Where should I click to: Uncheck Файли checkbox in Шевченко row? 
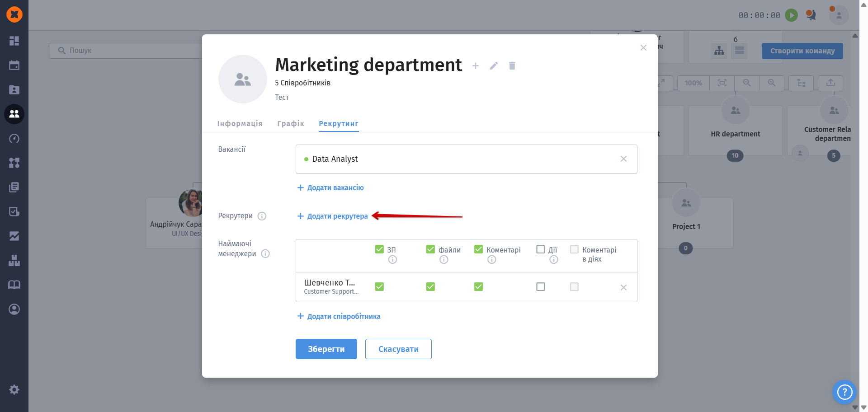tap(430, 287)
